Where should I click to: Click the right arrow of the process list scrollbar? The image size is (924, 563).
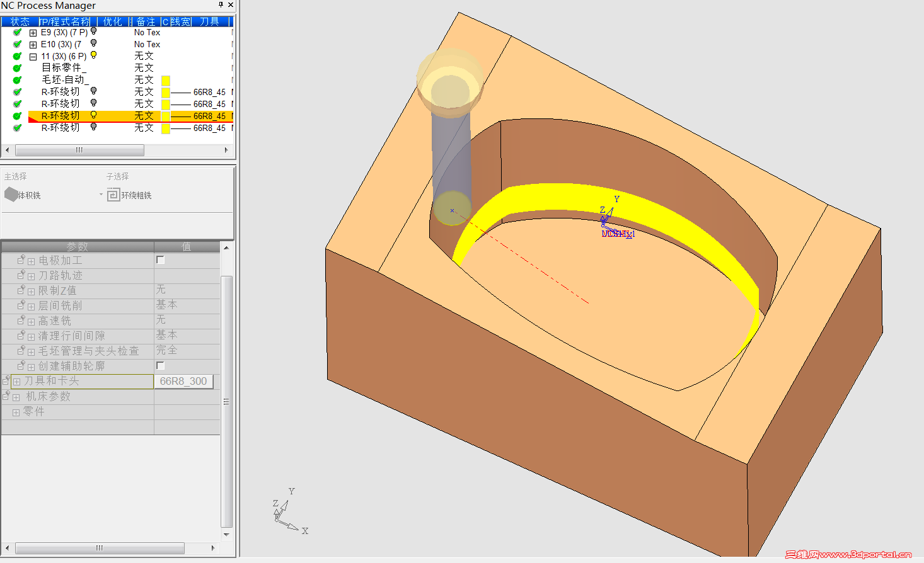(x=226, y=150)
